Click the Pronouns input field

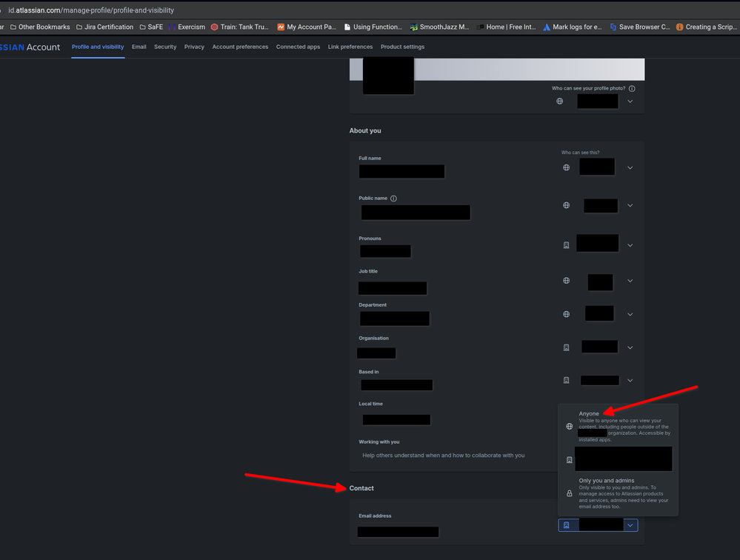[385, 251]
